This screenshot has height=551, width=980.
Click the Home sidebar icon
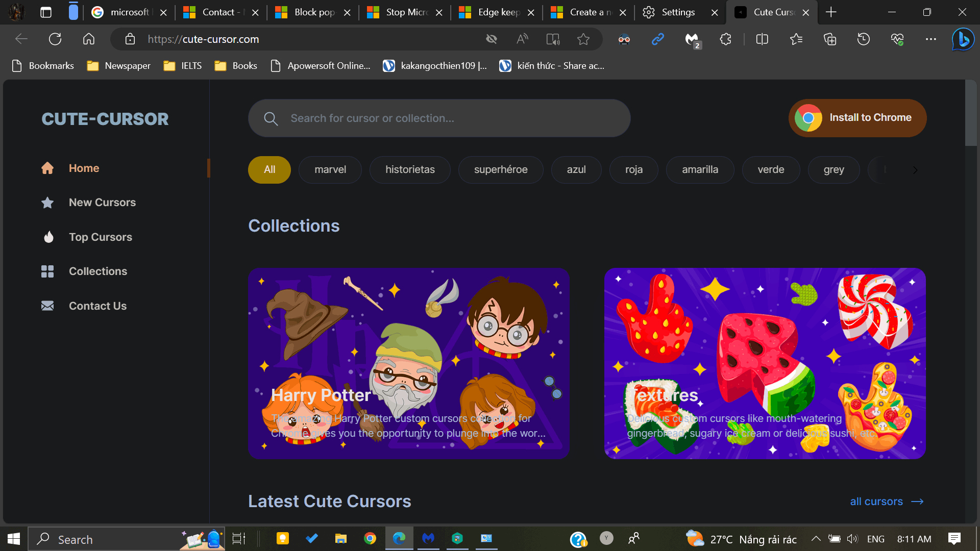(47, 168)
